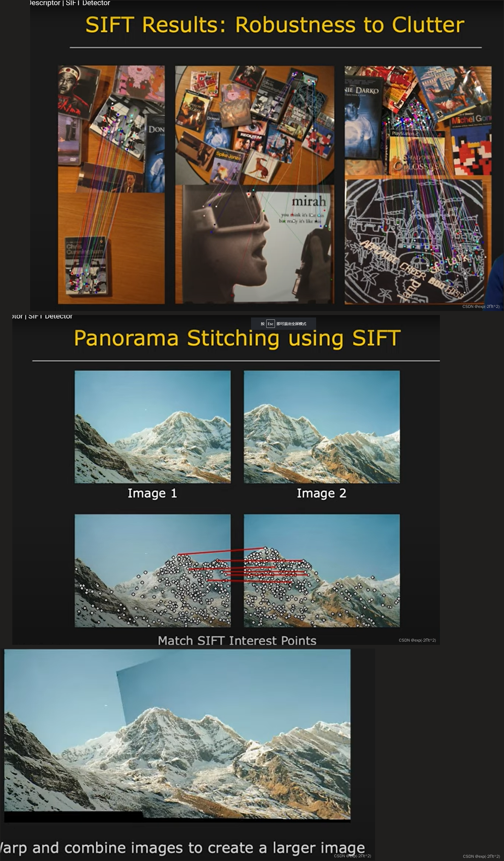
Task: Click the 'Image 2' caption label
Action: [x=321, y=493]
